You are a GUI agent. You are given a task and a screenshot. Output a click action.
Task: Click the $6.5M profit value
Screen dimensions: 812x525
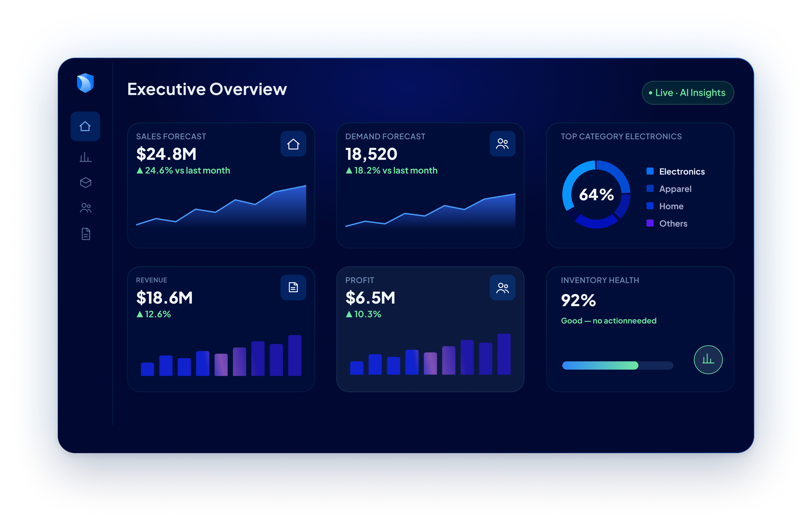click(x=370, y=298)
